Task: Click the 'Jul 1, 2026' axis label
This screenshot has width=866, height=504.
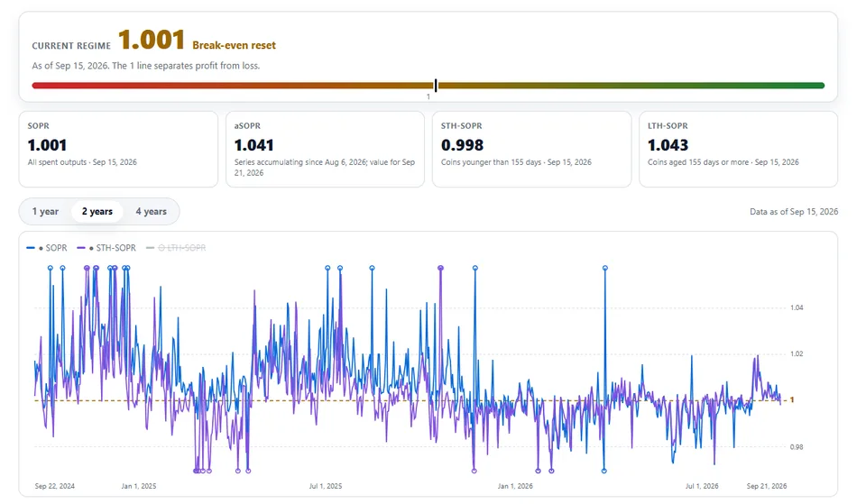Action: click(x=702, y=486)
